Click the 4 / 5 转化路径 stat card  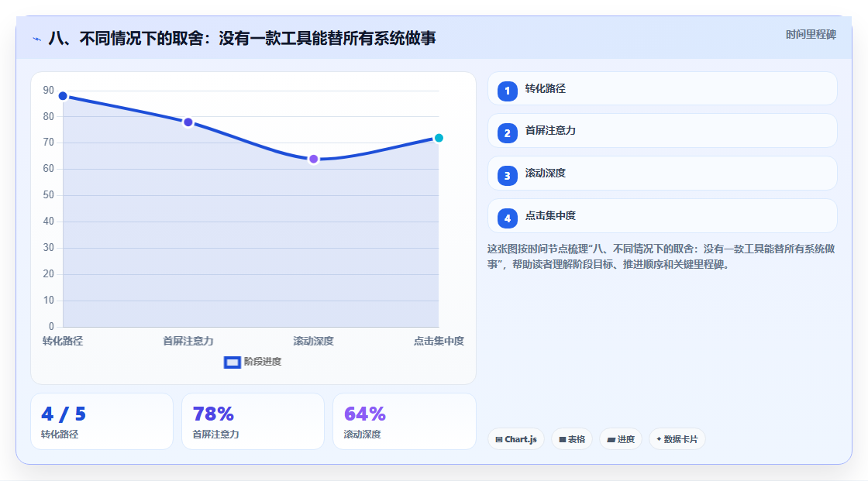[x=102, y=422]
